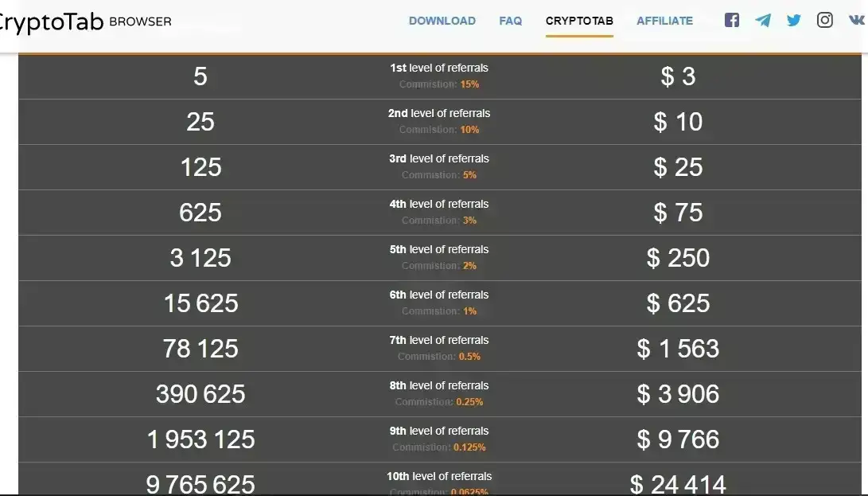Viewport: 868px width, 496px height.
Task: Open the DOWNLOAD navigation link
Action: 442,21
